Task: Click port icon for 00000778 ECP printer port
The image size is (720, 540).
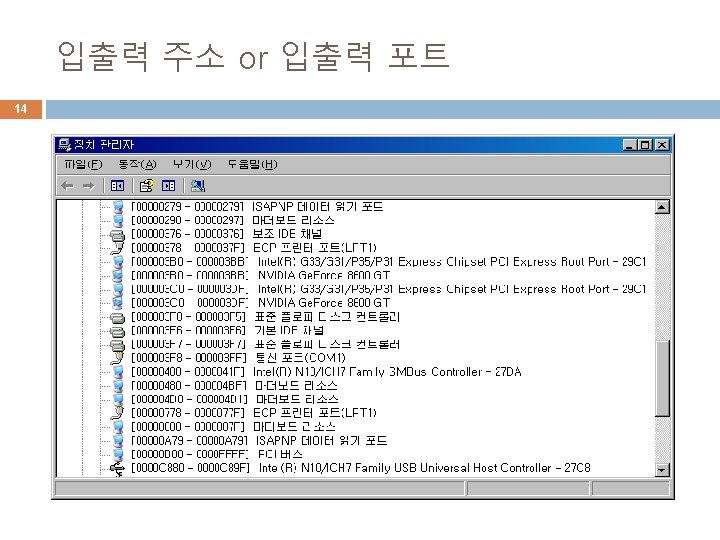Action: [x=118, y=413]
